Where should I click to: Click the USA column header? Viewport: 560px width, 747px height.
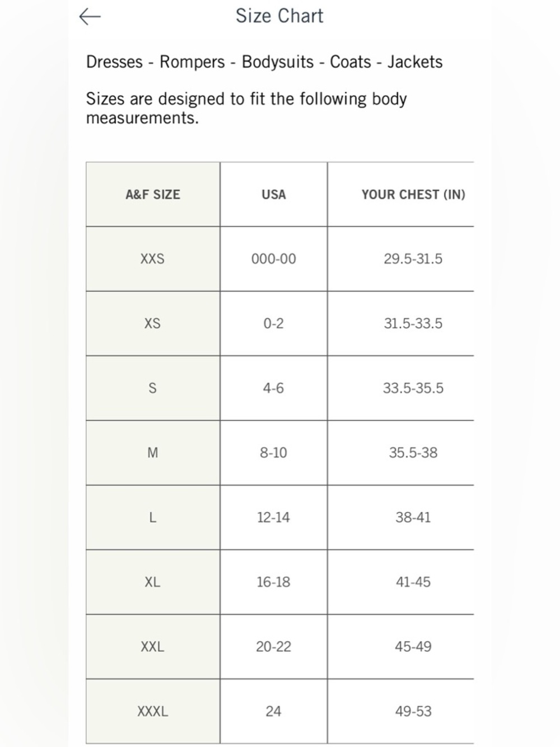click(x=274, y=194)
